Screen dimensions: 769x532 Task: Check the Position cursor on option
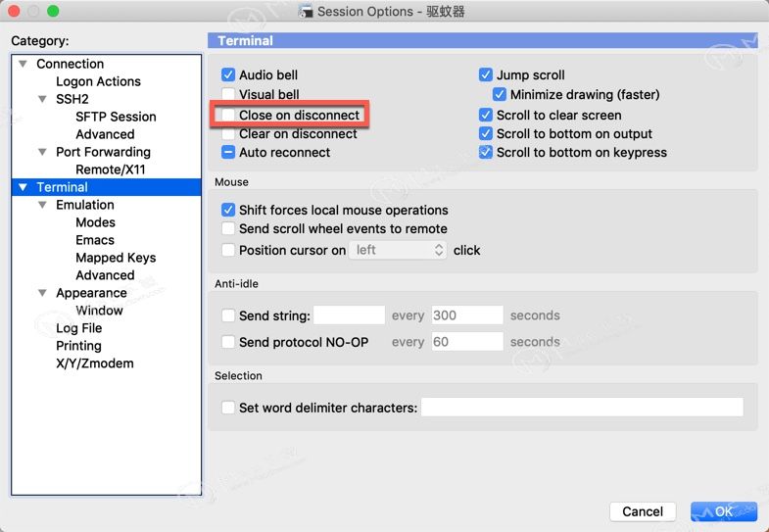(228, 250)
